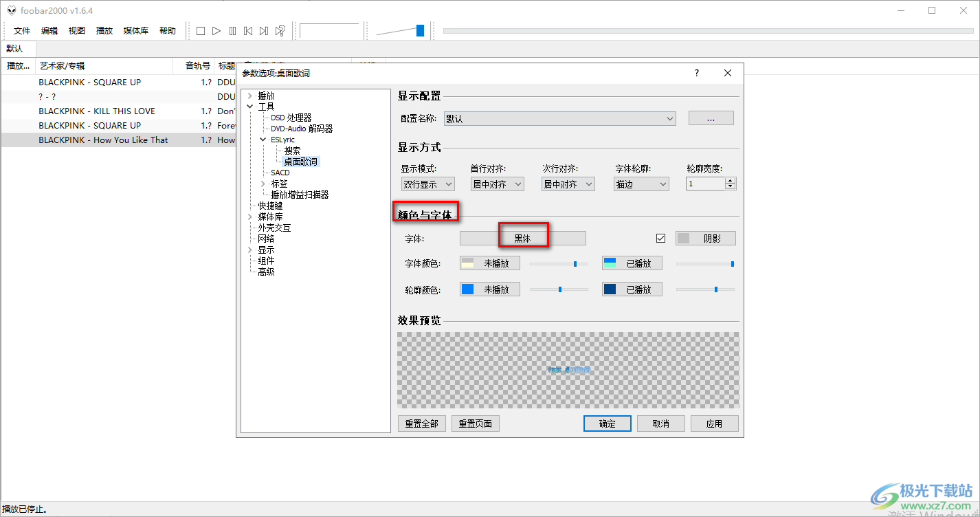Open the 文件 menu
Image resolution: width=980 pixels, height=517 pixels.
click(23, 31)
